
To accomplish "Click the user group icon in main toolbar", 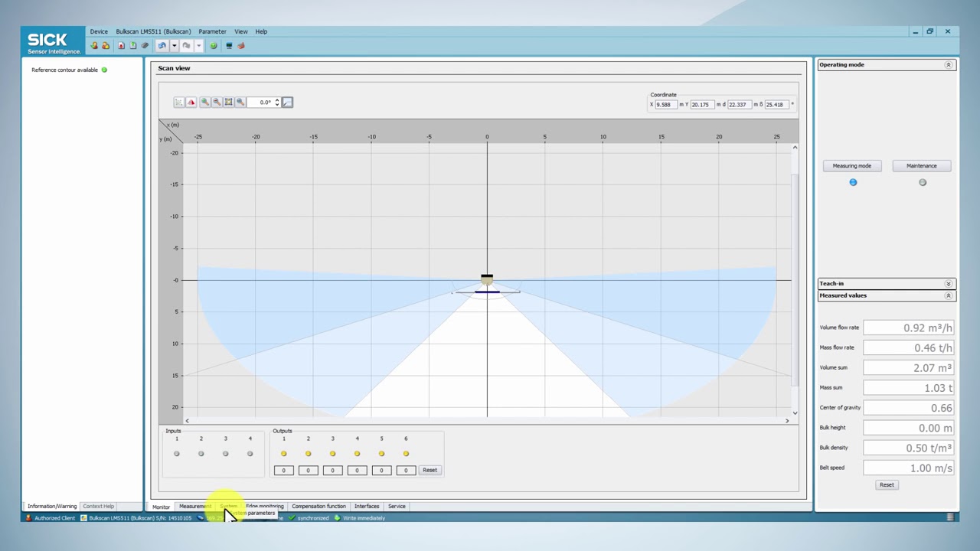I will tap(106, 46).
